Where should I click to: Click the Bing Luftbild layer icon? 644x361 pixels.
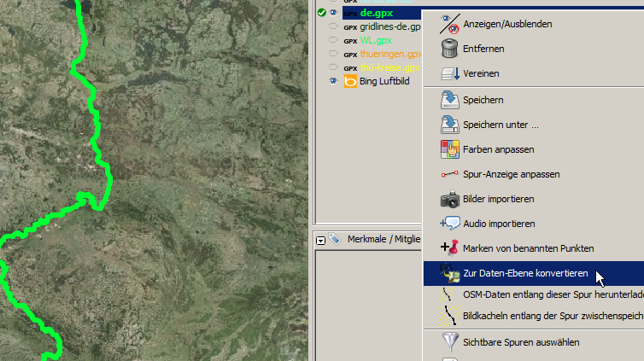coord(350,82)
